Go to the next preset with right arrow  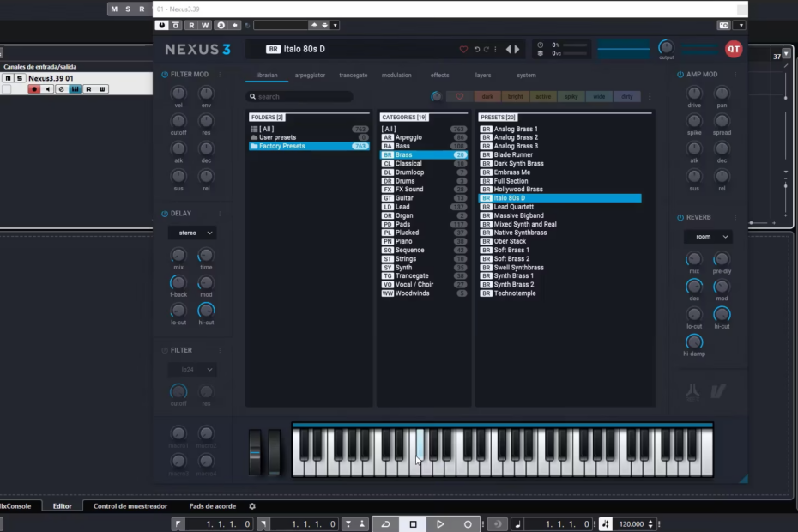click(x=517, y=50)
